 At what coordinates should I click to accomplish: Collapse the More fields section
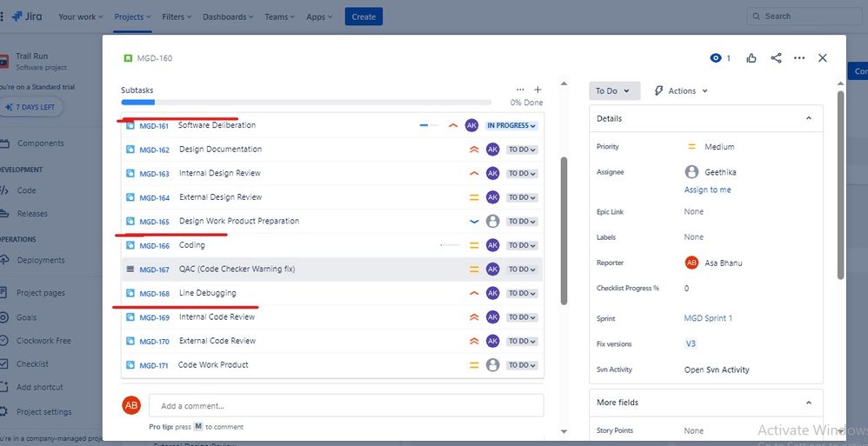pos(809,403)
